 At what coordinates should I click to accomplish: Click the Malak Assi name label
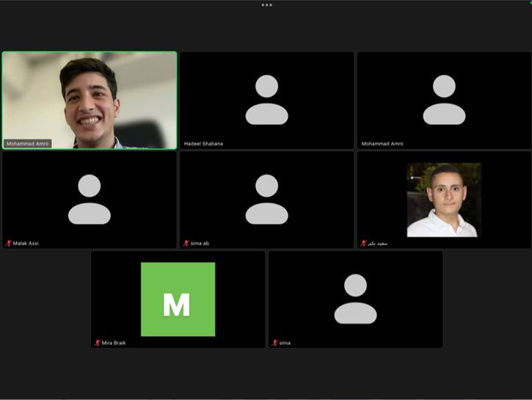click(x=26, y=243)
